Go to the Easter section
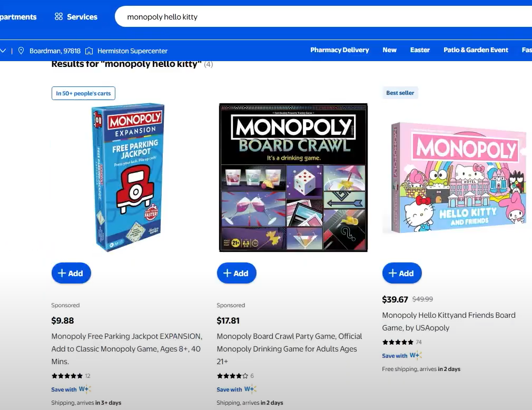The image size is (532, 410). tap(420, 50)
